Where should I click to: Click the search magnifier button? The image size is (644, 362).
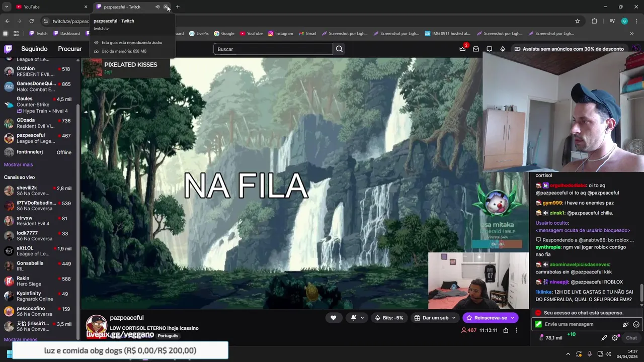tap(340, 49)
